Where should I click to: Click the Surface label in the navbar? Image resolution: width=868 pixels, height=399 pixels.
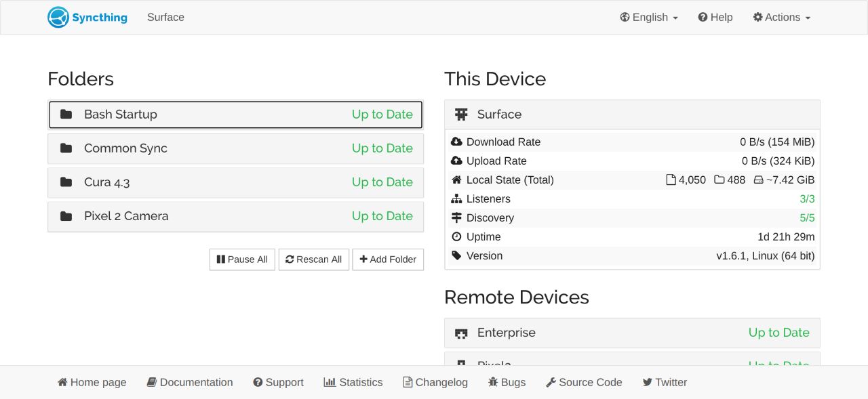(x=165, y=18)
